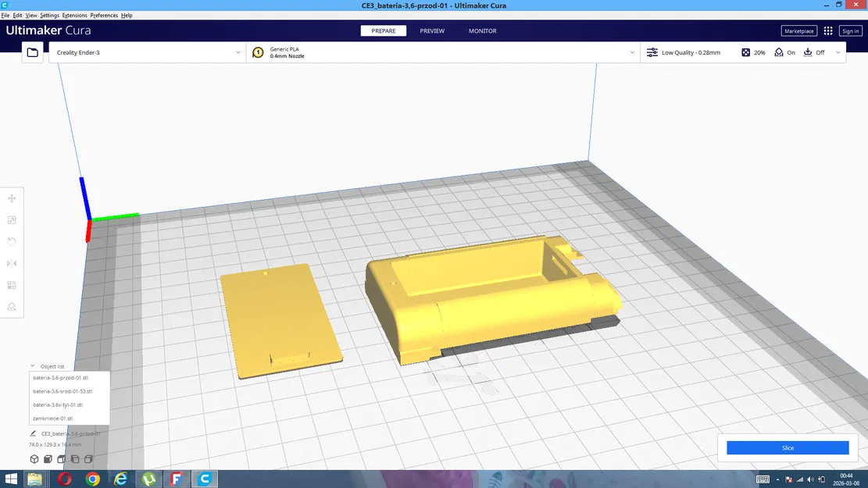Open Chrome from the taskbar
This screenshot has height=488, width=868.
click(x=92, y=479)
